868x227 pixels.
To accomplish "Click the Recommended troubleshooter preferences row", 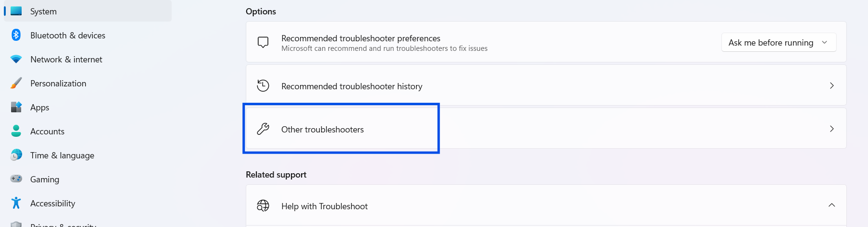I will 384,42.
